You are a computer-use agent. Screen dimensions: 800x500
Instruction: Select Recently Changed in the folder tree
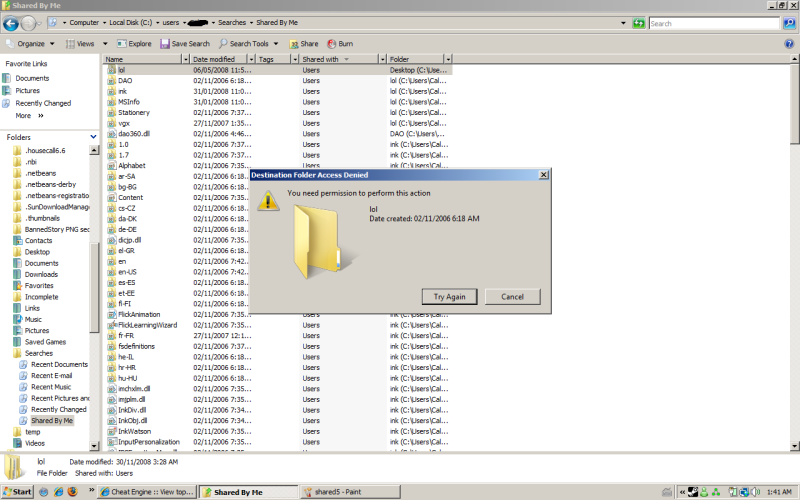click(58, 409)
